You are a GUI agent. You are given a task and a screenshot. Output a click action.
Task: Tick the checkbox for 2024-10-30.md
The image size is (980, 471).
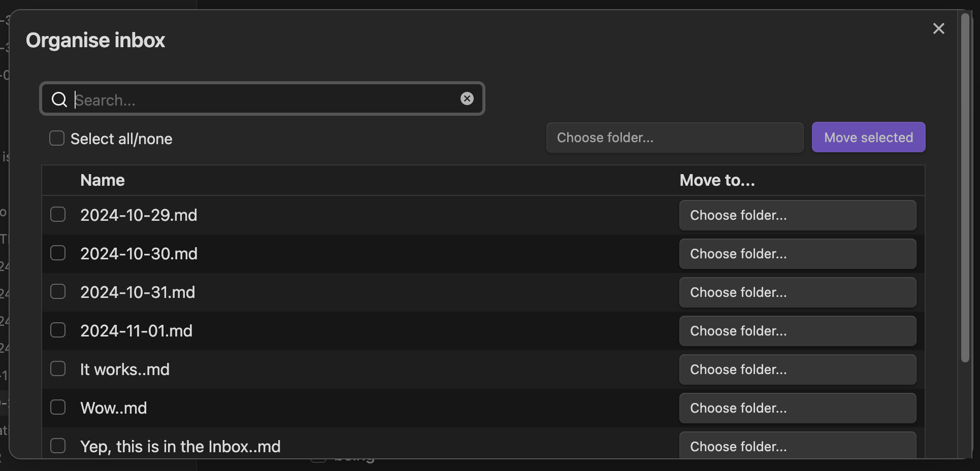coord(58,253)
